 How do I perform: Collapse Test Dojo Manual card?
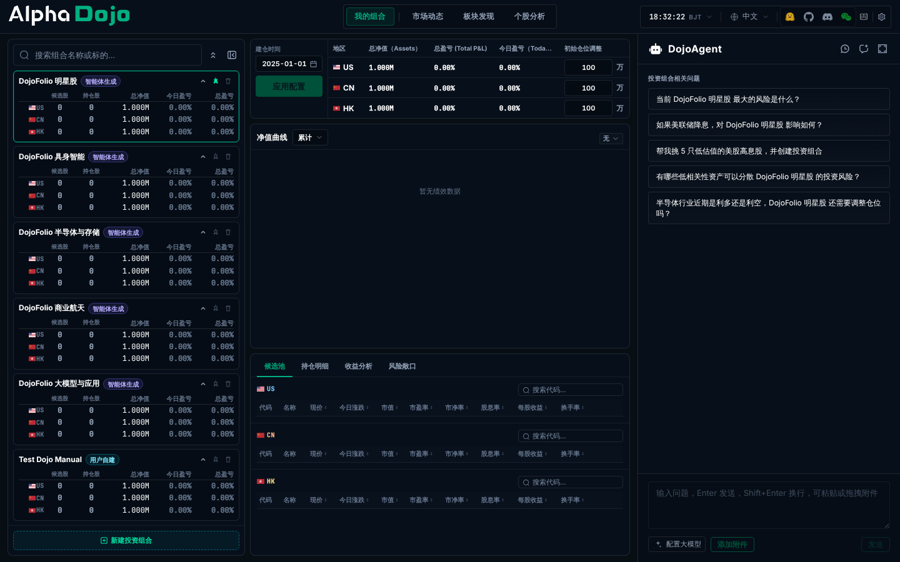point(203,460)
